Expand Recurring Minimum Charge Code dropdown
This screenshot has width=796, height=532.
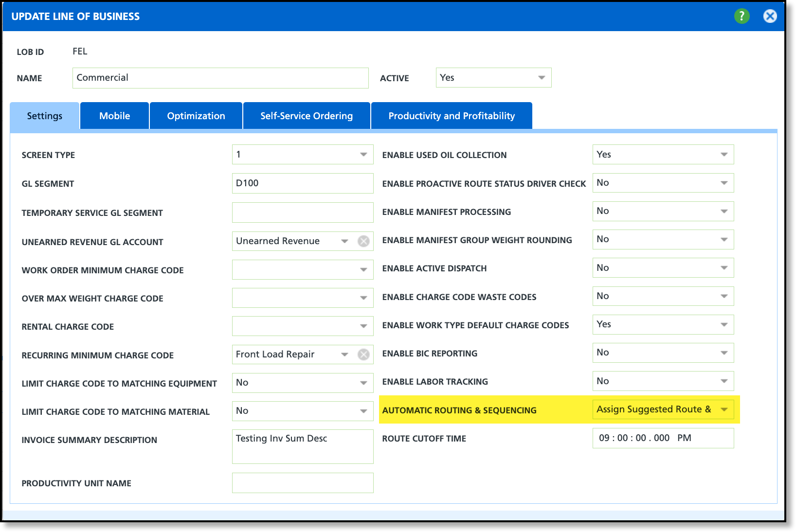(344, 355)
